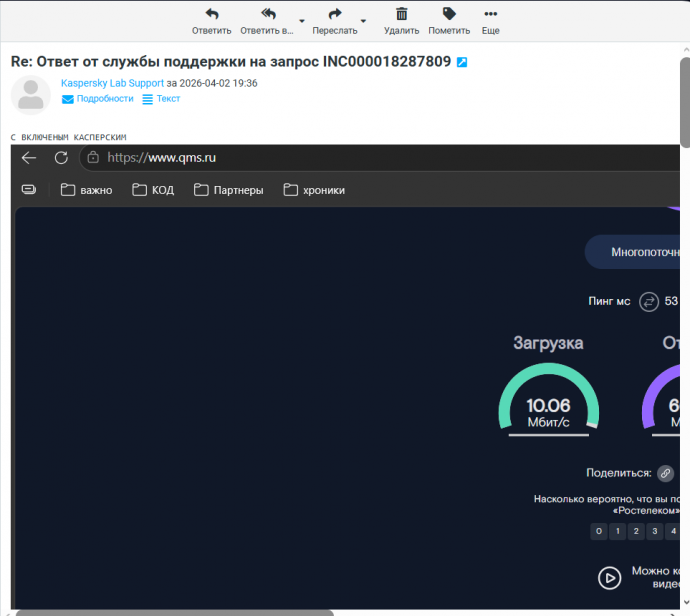690x616 pixels.
Task: Click the video play circle icon
Action: (x=609, y=577)
